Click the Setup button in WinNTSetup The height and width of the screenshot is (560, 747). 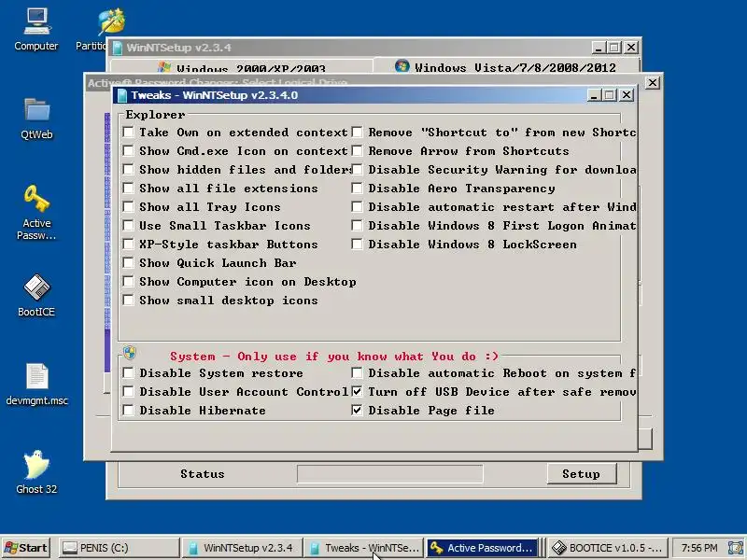pyautogui.click(x=581, y=474)
